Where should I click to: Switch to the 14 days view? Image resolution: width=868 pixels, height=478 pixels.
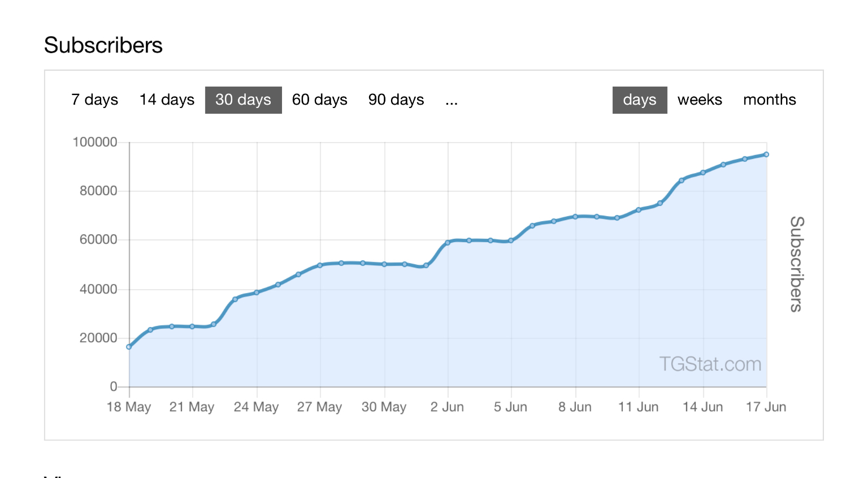166,100
